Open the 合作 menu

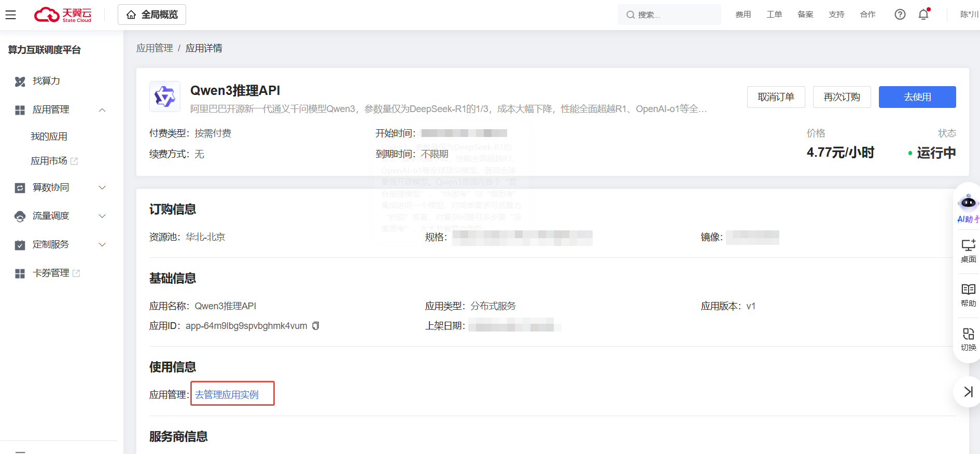(x=867, y=15)
